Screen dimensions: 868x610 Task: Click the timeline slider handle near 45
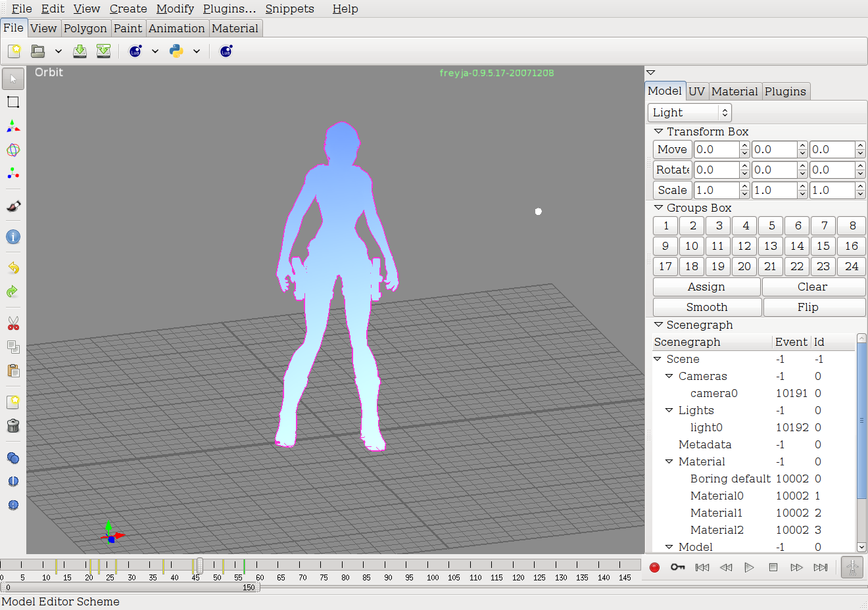coord(199,565)
